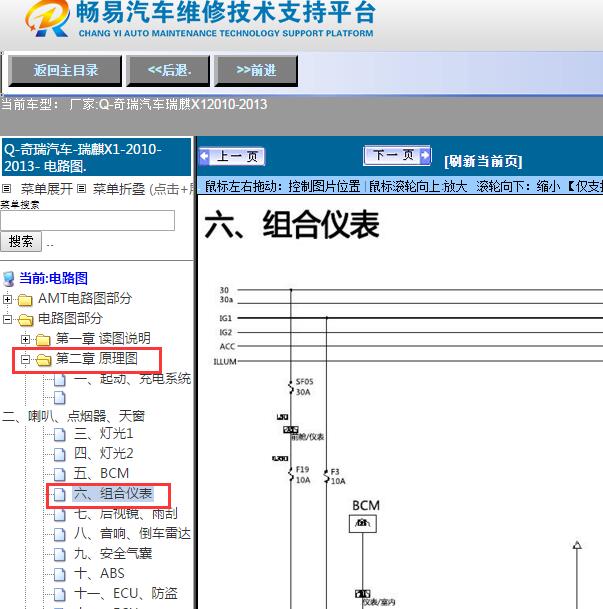Click page icon beside 五、BCM
603x609 pixels.
[59, 474]
